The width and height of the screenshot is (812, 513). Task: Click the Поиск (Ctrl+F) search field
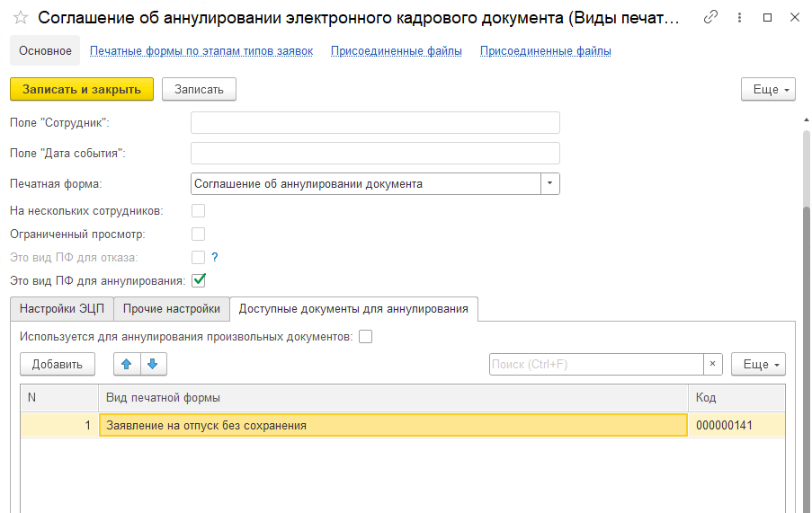coord(596,364)
